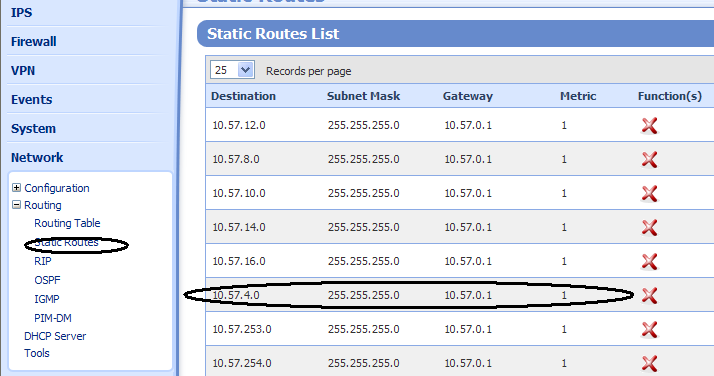The image size is (714, 376).
Task: Open the DHCP Server page
Action: [x=55, y=336]
